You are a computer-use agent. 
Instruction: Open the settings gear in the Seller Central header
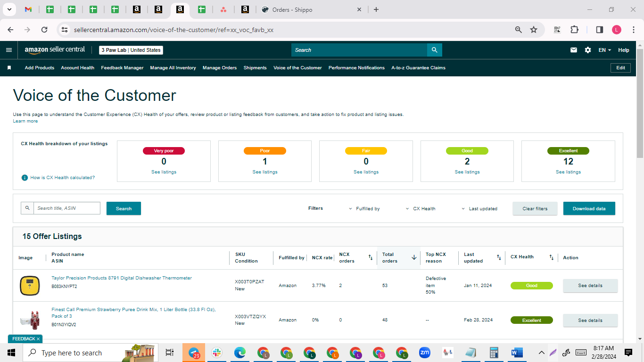(588, 50)
